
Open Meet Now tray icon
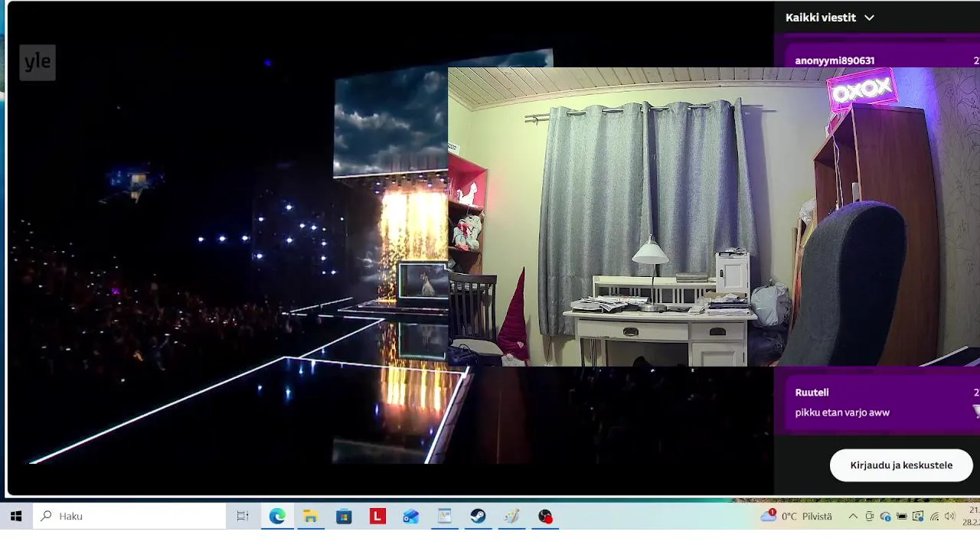[x=870, y=517]
